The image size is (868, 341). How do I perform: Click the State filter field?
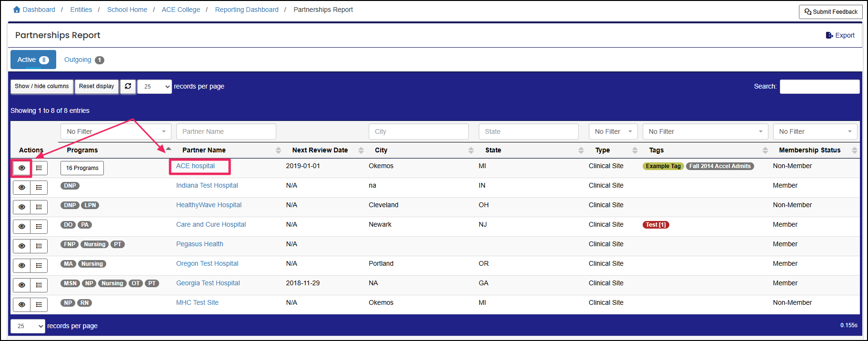coord(529,131)
